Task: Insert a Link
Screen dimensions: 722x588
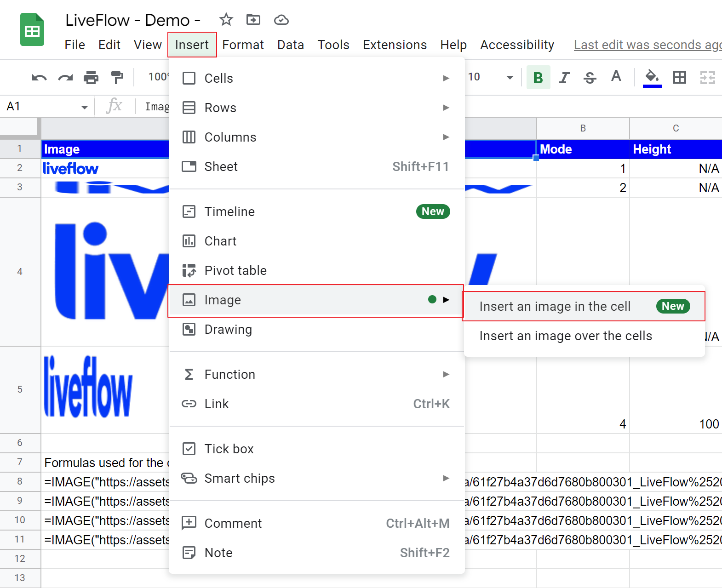Action: (316, 404)
